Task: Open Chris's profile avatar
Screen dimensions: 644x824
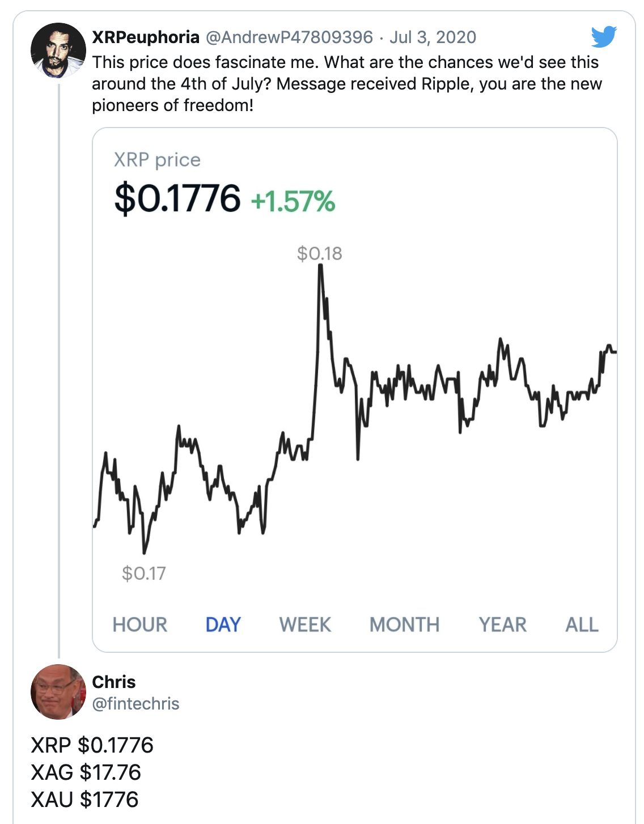Action: click(58, 691)
